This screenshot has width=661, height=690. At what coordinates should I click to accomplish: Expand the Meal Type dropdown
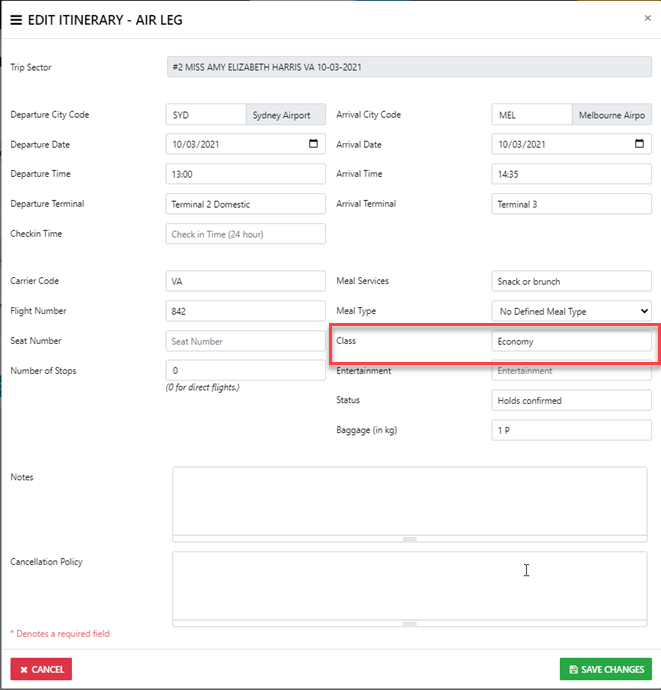571,311
